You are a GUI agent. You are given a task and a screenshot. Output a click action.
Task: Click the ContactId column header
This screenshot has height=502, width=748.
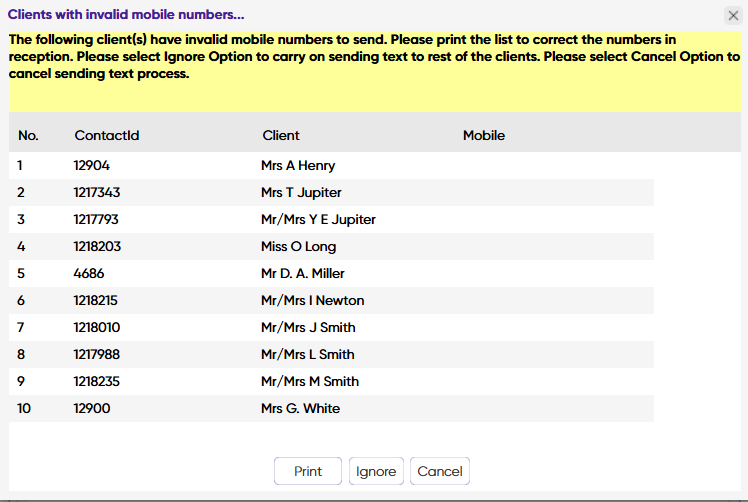point(107,136)
